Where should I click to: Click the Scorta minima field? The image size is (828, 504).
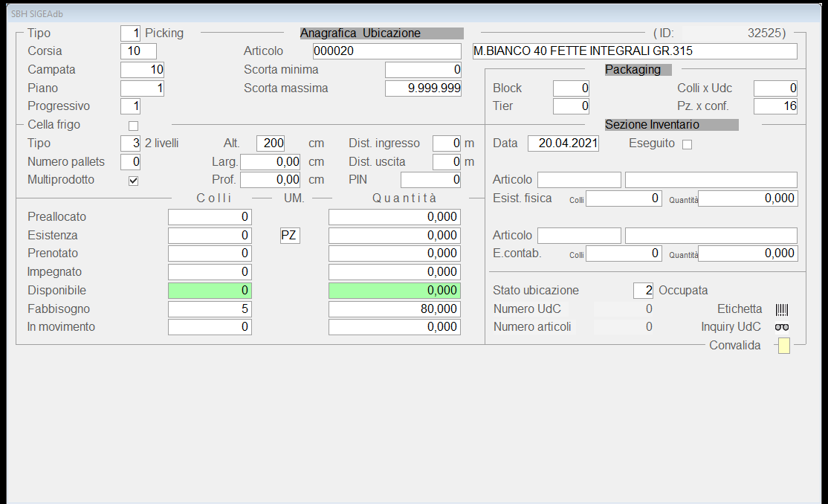pos(424,70)
